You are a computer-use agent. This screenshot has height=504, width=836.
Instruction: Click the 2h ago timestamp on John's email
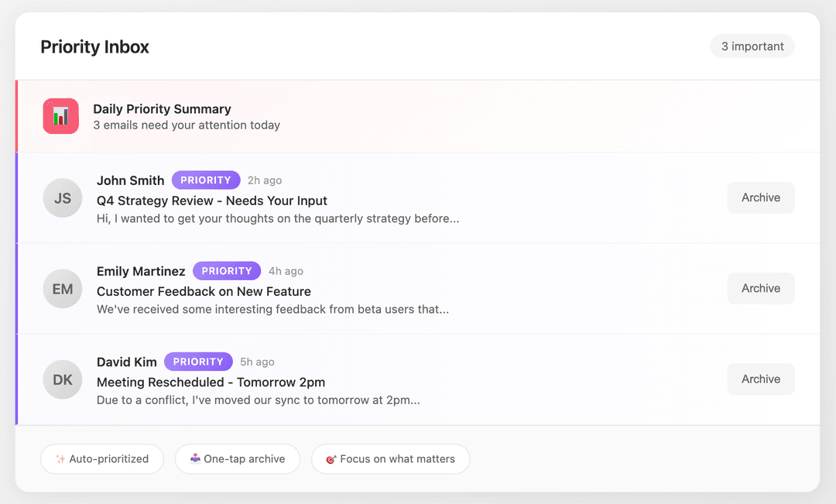click(x=264, y=180)
